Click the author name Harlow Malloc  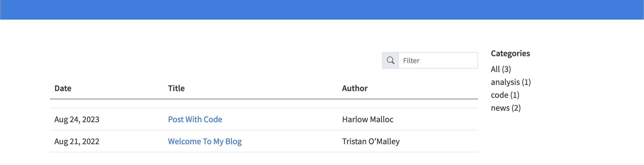(x=368, y=119)
